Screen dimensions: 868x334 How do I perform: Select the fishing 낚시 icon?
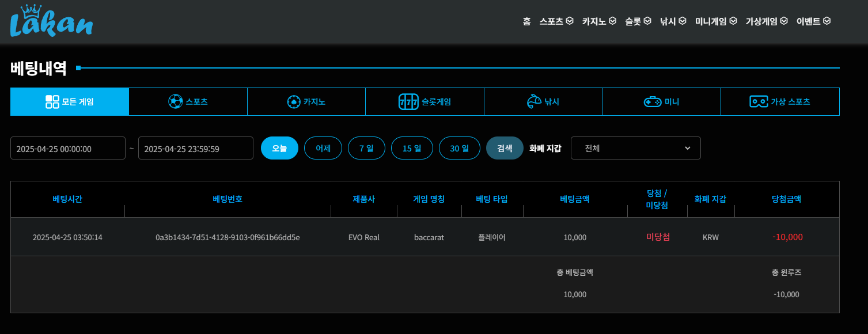pyautogui.click(x=534, y=102)
